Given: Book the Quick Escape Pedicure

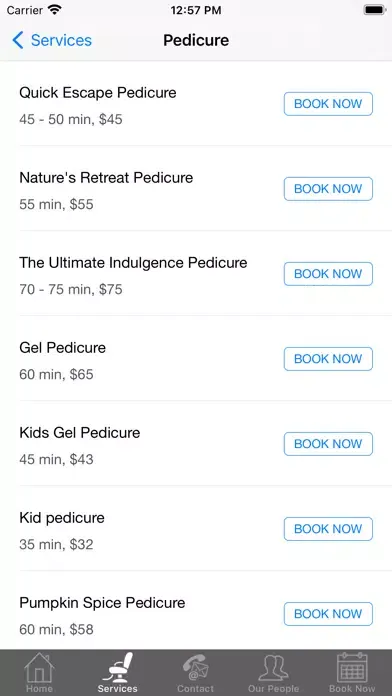Looking at the screenshot, I should tap(328, 104).
